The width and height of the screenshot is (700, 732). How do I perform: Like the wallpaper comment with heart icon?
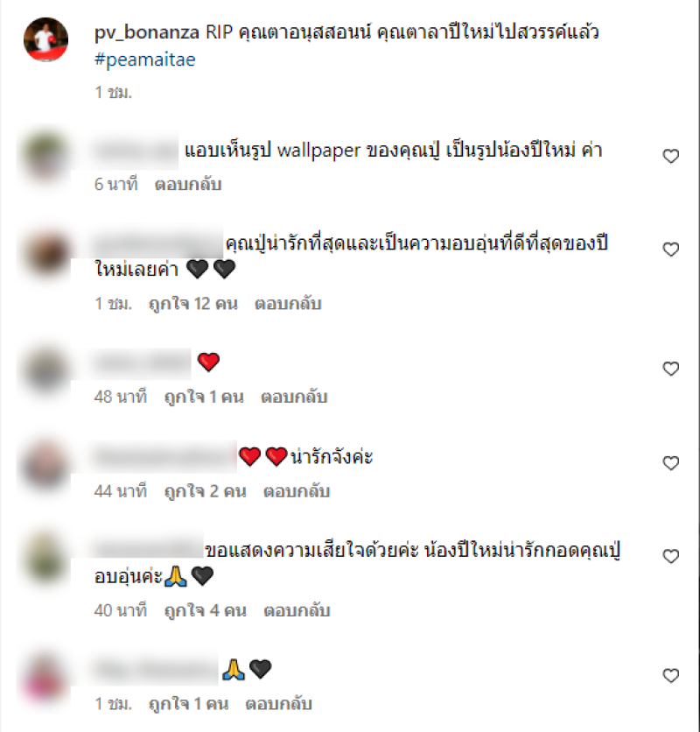pos(670,156)
